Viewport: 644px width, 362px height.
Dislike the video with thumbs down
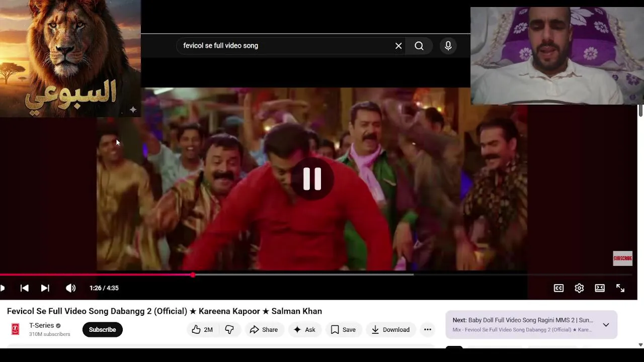[x=229, y=330]
